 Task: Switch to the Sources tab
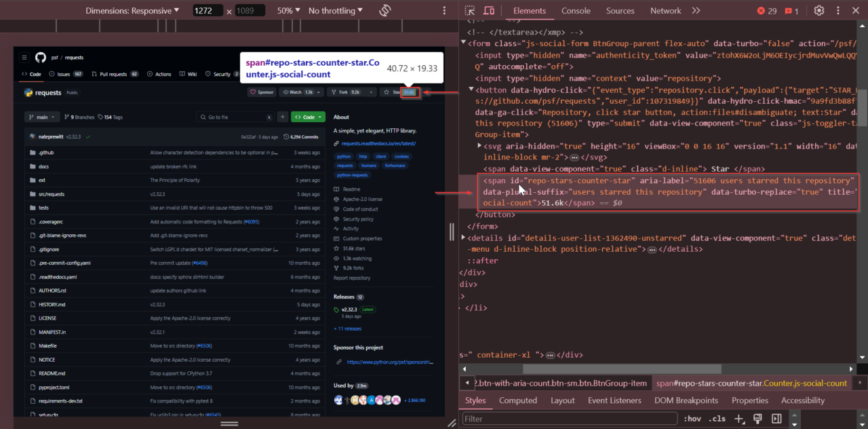pyautogui.click(x=620, y=11)
